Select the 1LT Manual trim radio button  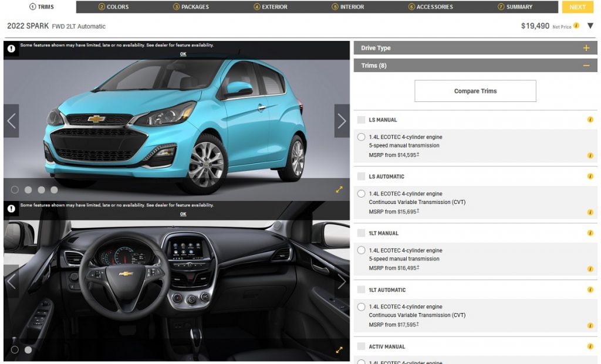click(x=361, y=250)
